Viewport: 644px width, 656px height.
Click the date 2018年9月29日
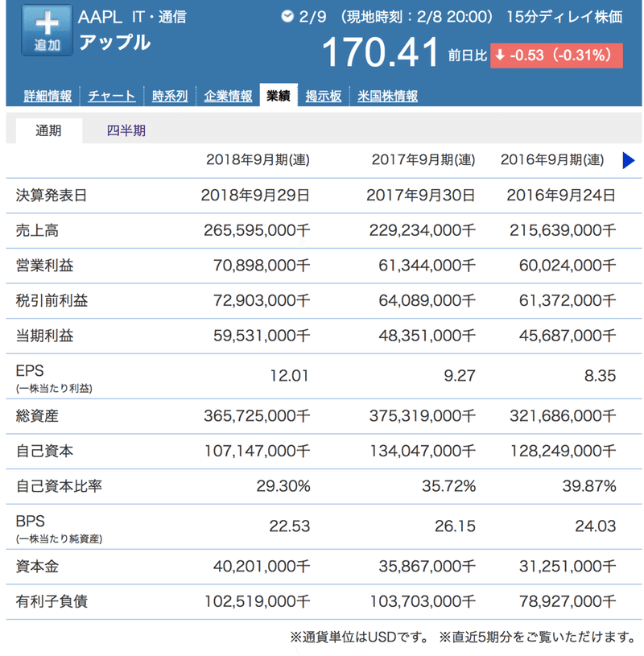255,196
